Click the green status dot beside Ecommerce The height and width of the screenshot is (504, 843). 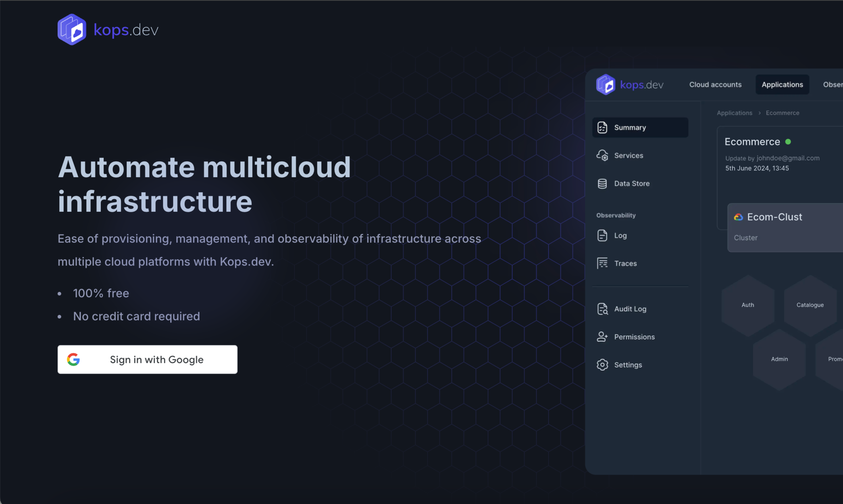pyautogui.click(x=788, y=142)
